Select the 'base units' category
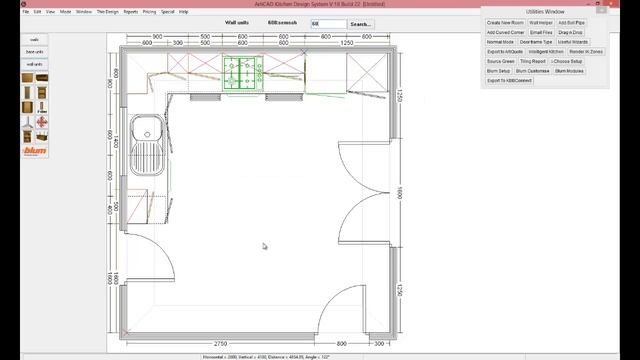Image resolution: width=640 pixels, height=360 pixels. pos(34,52)
